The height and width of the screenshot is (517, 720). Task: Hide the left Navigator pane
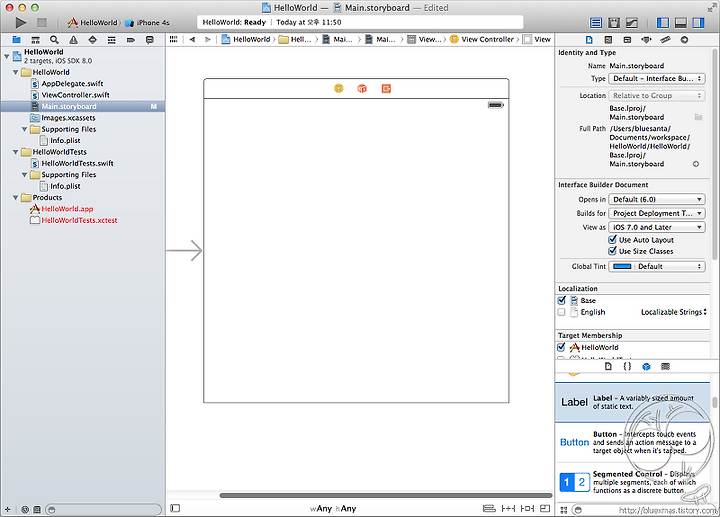tap(663, 22)
